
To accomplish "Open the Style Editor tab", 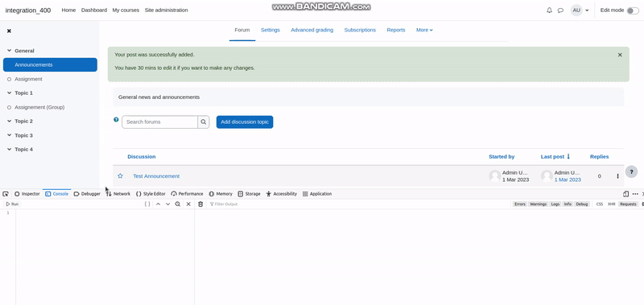I will point(151,194).
